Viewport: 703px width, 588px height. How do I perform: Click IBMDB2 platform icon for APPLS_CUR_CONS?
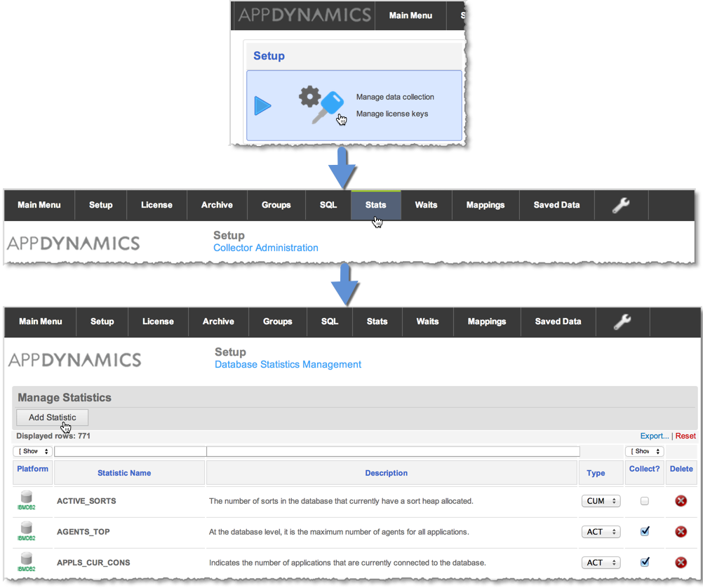[27, 562]
